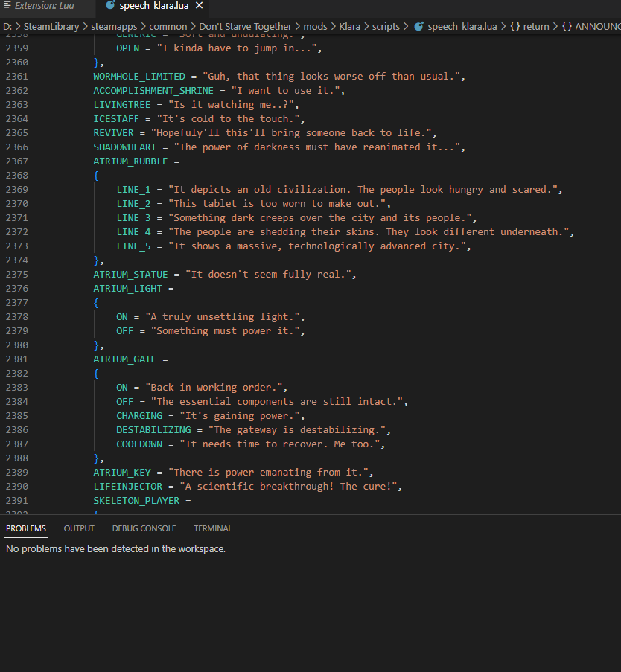Open the Don't Starve Together breadcrumb dropdown

point(245,27)
